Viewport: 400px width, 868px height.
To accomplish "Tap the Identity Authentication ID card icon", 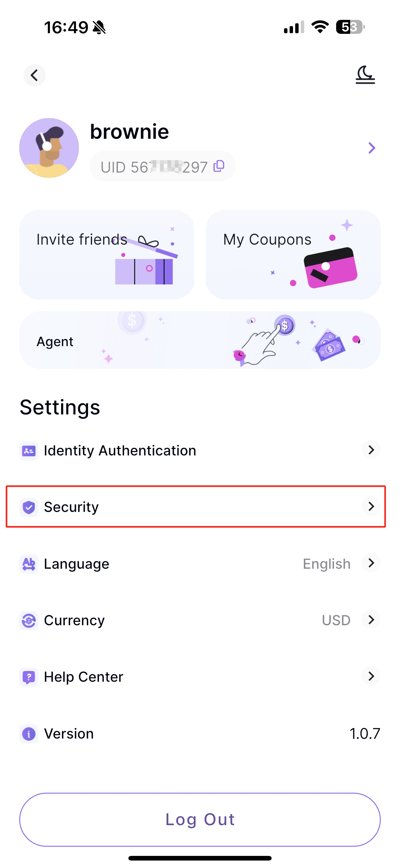I will pos(29,450).
